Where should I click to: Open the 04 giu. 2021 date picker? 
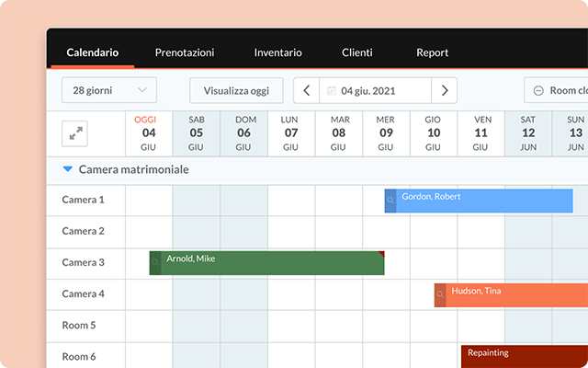[x=375, y=90]
